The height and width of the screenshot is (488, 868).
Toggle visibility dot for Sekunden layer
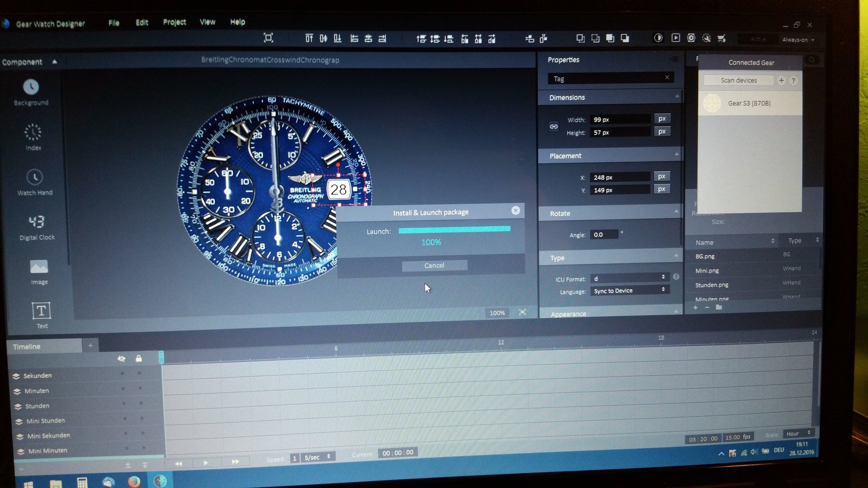(x=122, y=374)
